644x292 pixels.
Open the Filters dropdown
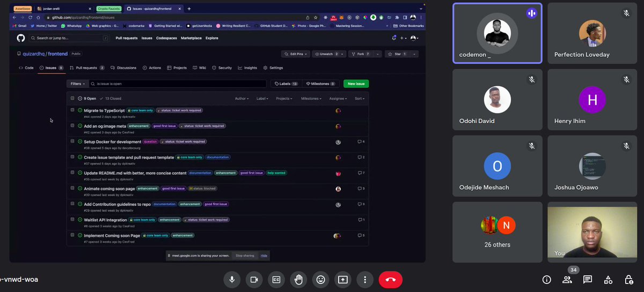pyautogui.click(x=78, y=84)
